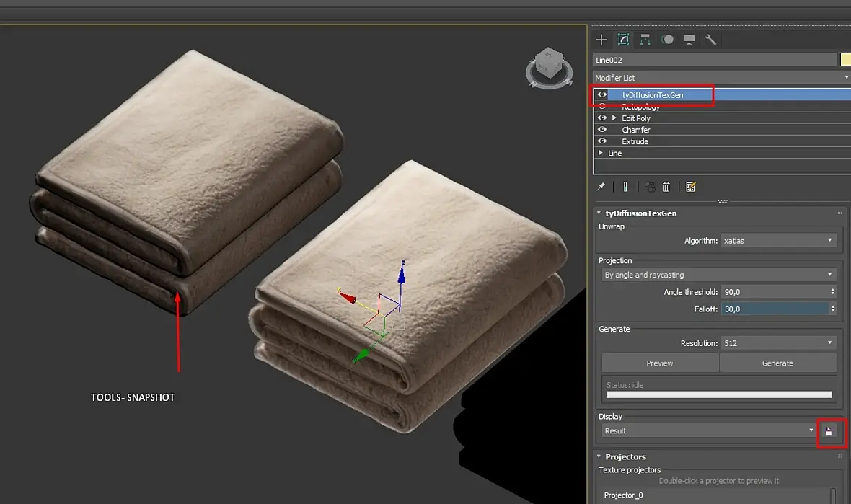
Task: Click the Pin Stack icon
Action: [x=601, y=187]
